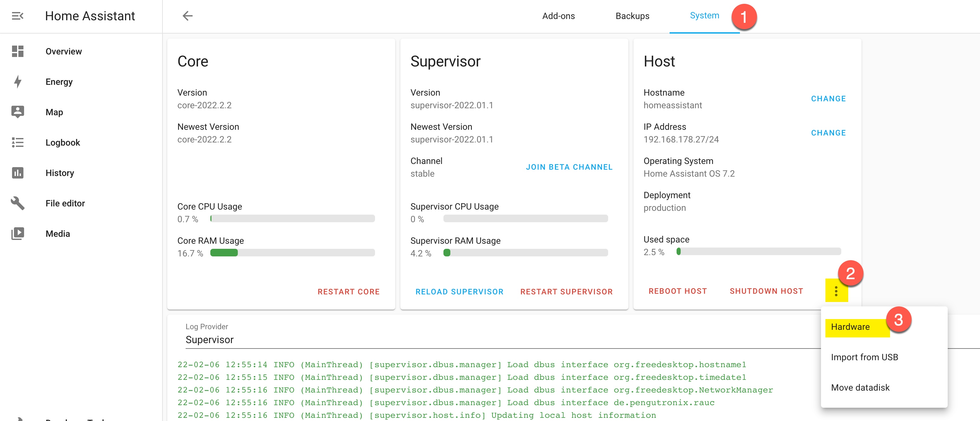Click the Host Used space bar
The width and height of the screenshot is (980, 421).
(759, 251)
